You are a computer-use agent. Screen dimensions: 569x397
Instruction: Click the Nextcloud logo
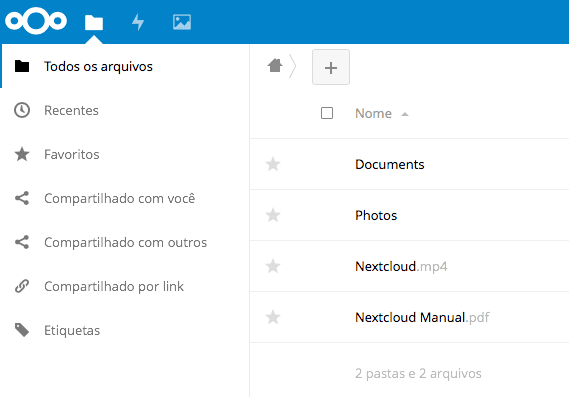[x=36, y=21]
